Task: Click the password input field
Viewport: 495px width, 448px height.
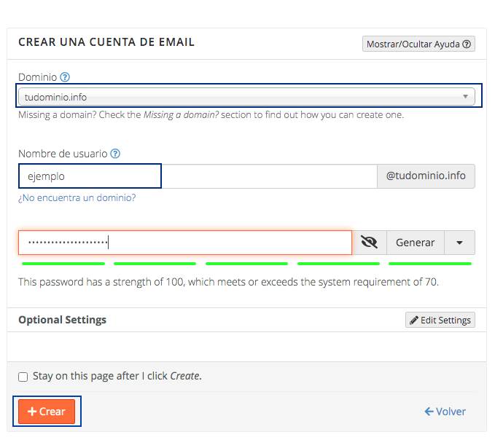Action: [185, 243]
